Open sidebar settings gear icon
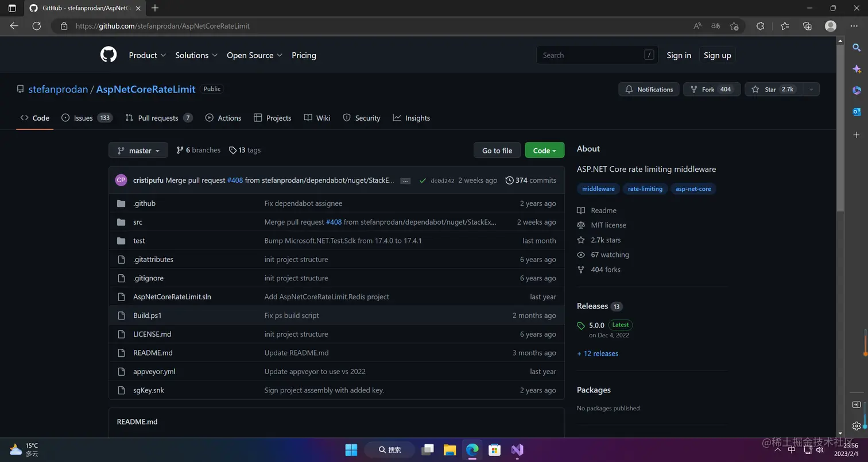This screenshot has height=462, width=868. point(857,426)
